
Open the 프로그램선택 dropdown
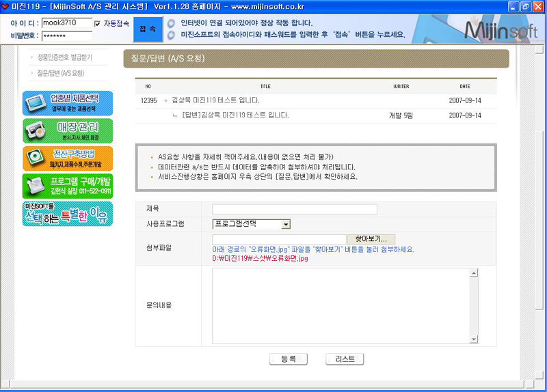coord(251,224)
